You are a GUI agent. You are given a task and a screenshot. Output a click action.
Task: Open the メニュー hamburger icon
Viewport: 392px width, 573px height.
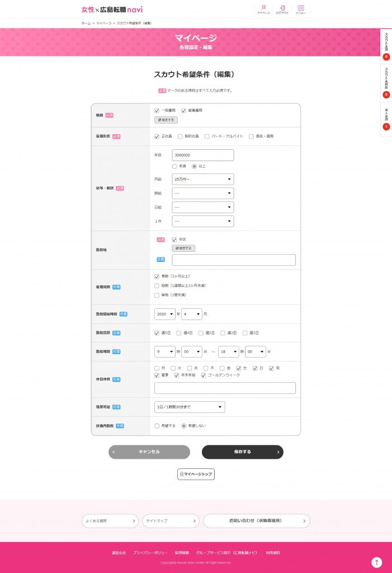tap(301, 10)
